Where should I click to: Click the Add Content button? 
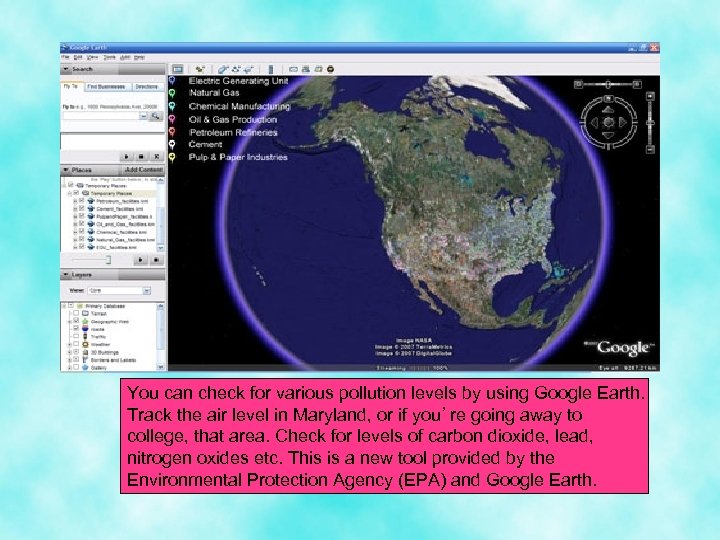[x=144, y=170]
